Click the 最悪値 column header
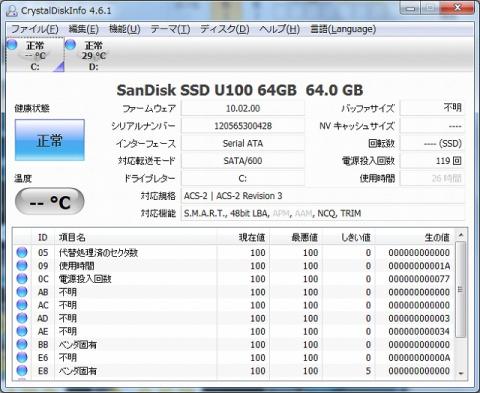This screenshot has height=393, width=480. coord(296,237)
